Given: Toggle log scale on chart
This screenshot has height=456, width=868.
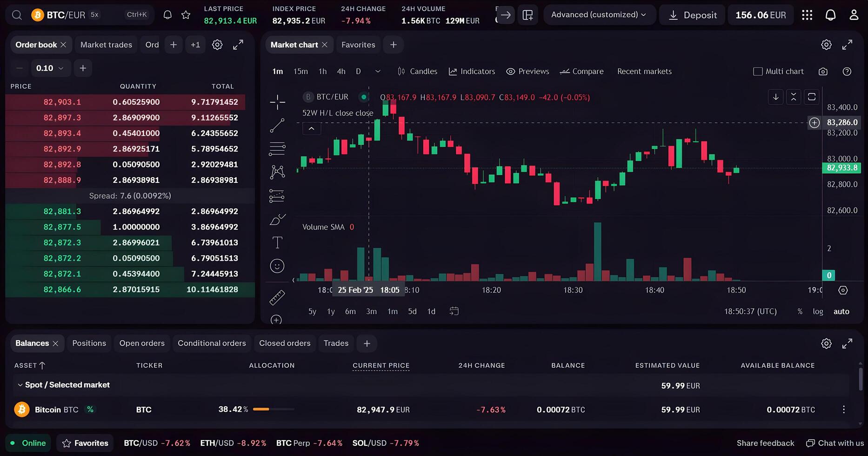Looking at the screenshot, I should pos(818,312).
